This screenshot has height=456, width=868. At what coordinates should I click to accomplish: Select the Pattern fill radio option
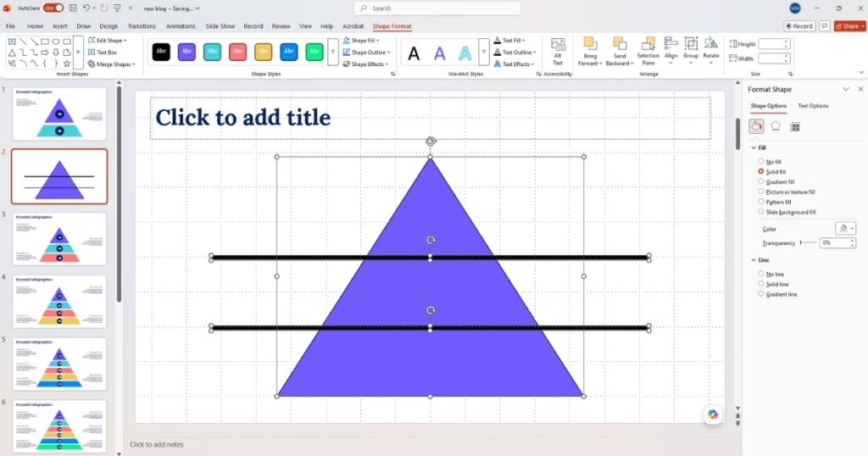pyautogui.click(x=761, y=202)
